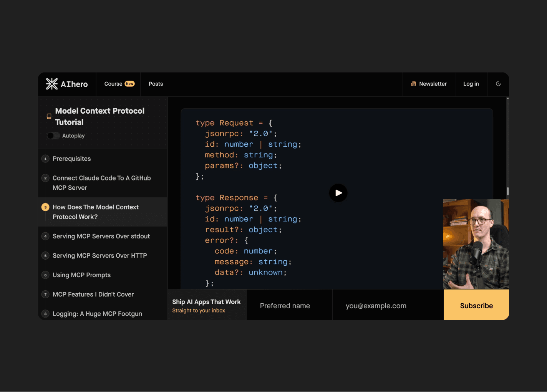Click the AIhero logo icon
The image size is (547, 392).
(x=52, y=84)
